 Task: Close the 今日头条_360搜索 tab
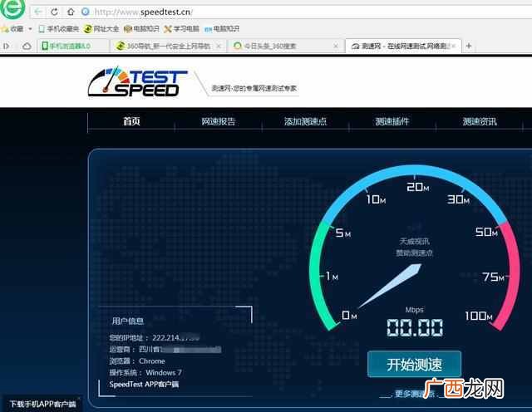click(336, 46)
